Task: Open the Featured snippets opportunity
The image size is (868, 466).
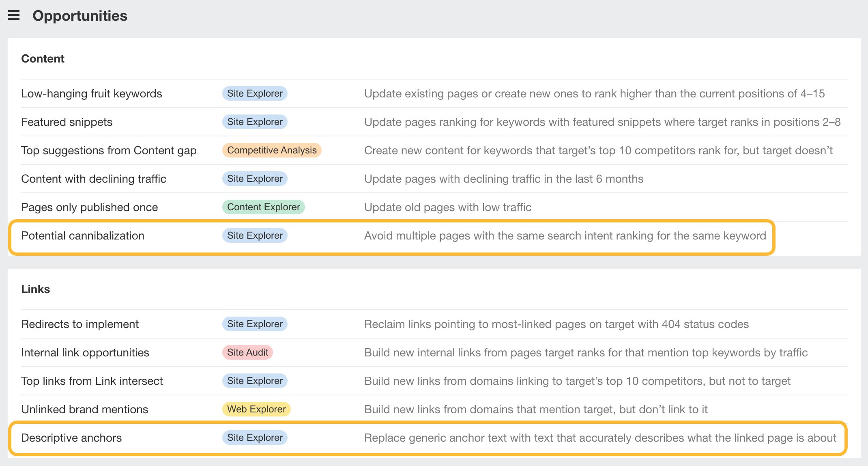Action: [67, 122]
